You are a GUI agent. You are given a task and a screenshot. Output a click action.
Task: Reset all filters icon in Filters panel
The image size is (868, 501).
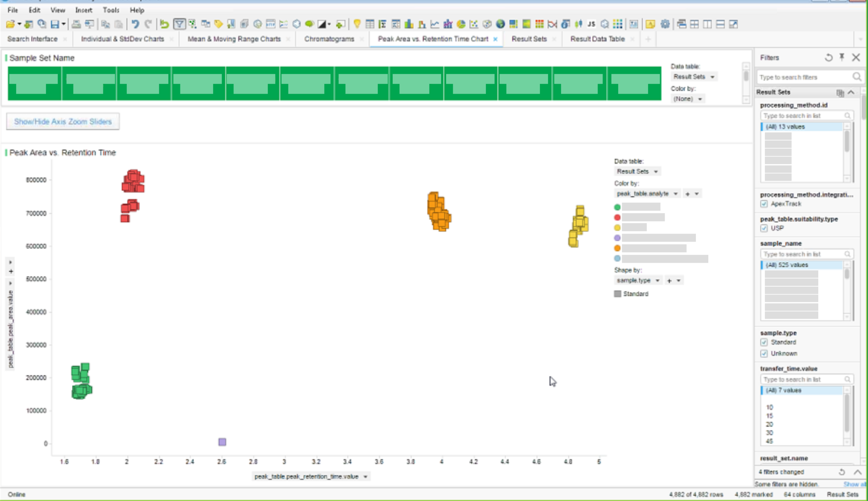point(829,58)
